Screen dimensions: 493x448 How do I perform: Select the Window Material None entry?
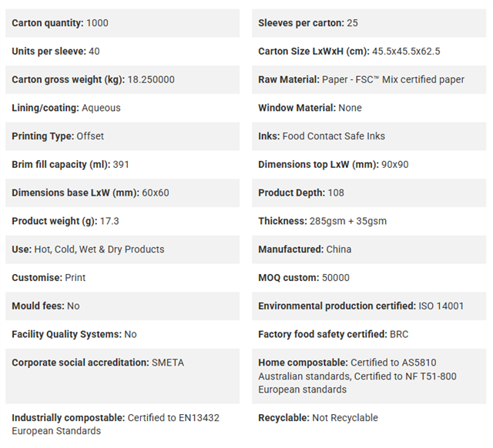tap(369, 108)
